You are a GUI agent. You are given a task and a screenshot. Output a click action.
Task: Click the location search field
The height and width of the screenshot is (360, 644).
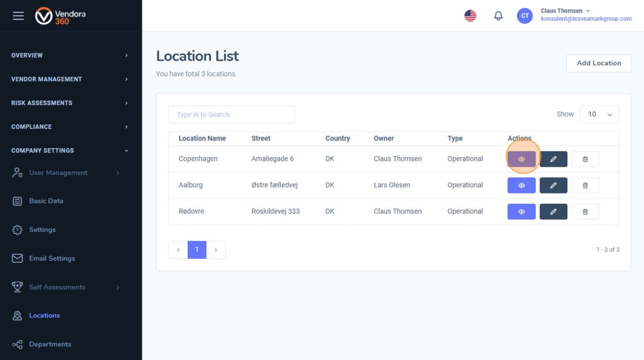coord(232,114)
